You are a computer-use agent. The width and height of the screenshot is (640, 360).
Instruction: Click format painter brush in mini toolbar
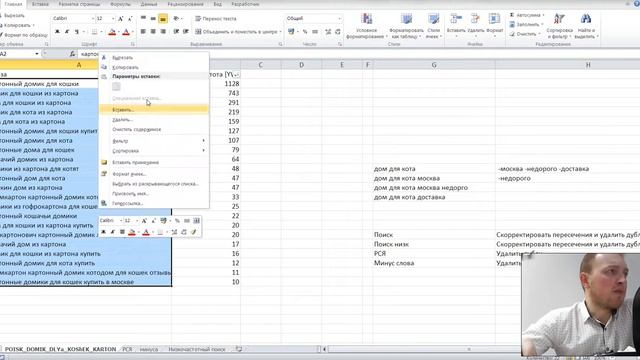[x=194, y=232]
